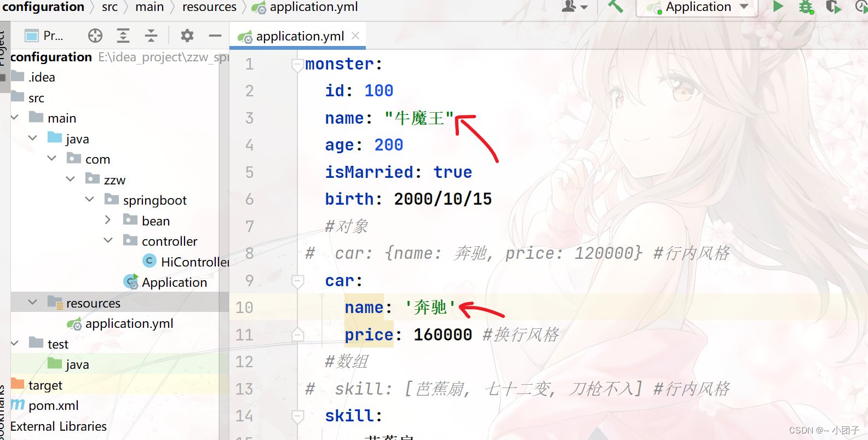Image resolution: width=868 pixels, height=440 pixels.
Task: Open the Bookmarks side tool tab
Action: tap(3, 413)
